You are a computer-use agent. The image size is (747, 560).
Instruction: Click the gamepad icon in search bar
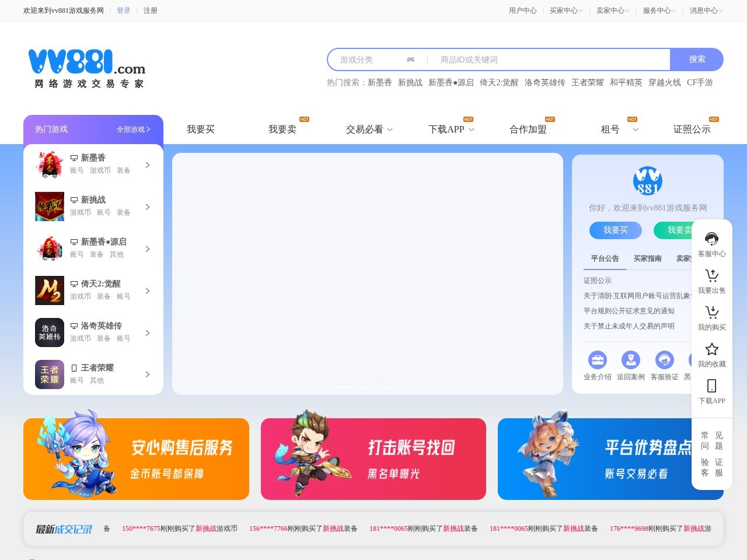point(411,60)
